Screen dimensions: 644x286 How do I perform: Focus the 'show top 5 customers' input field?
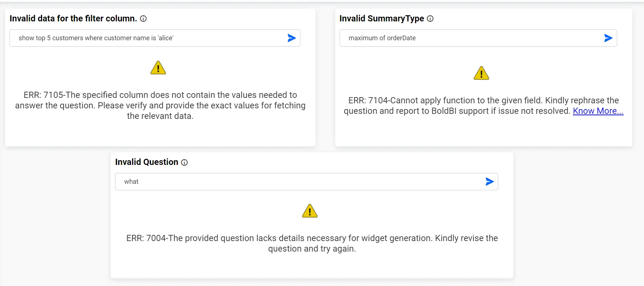tap(145, 38)
